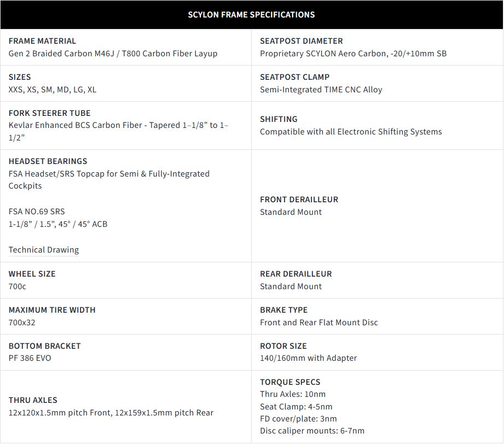Click the 700x32 tire width value
504x445 pixels.
coord(22,323)
